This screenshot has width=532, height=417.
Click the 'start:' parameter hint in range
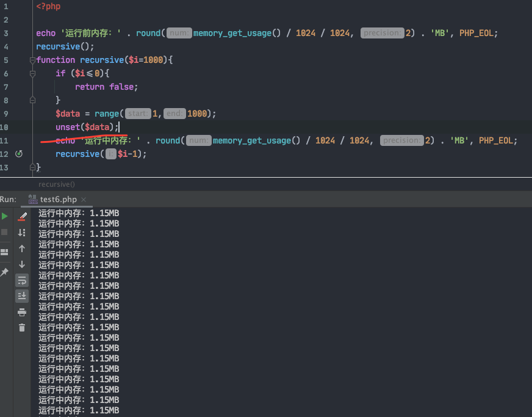click(x=138, y=114)
